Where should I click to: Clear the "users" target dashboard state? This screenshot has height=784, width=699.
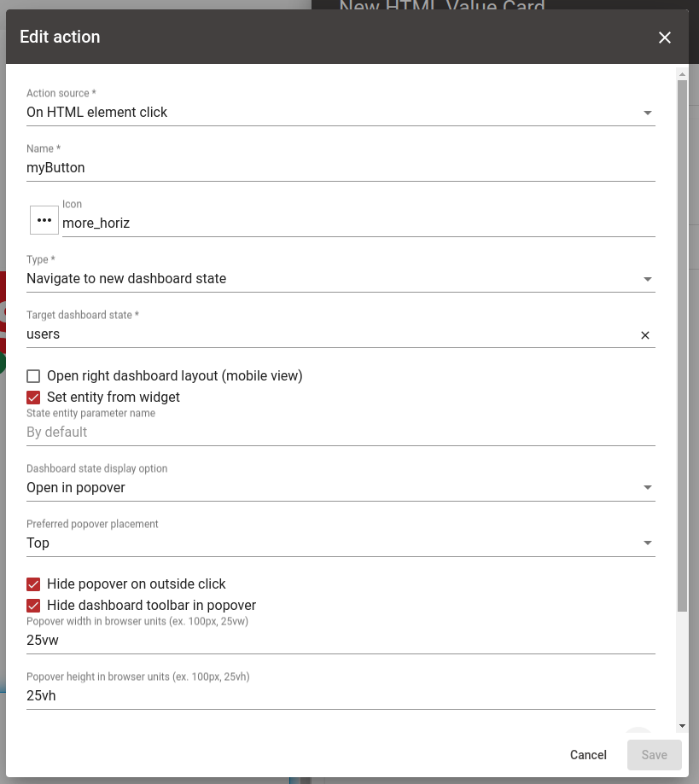coord(646,334)
